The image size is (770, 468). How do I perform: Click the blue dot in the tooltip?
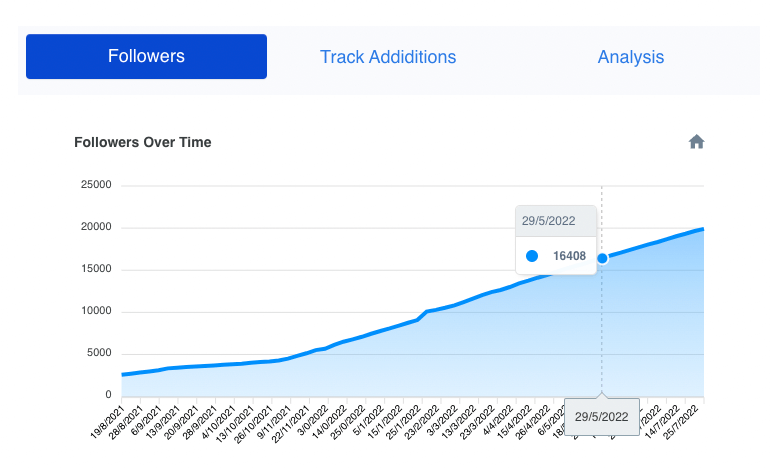pos(532,256)
